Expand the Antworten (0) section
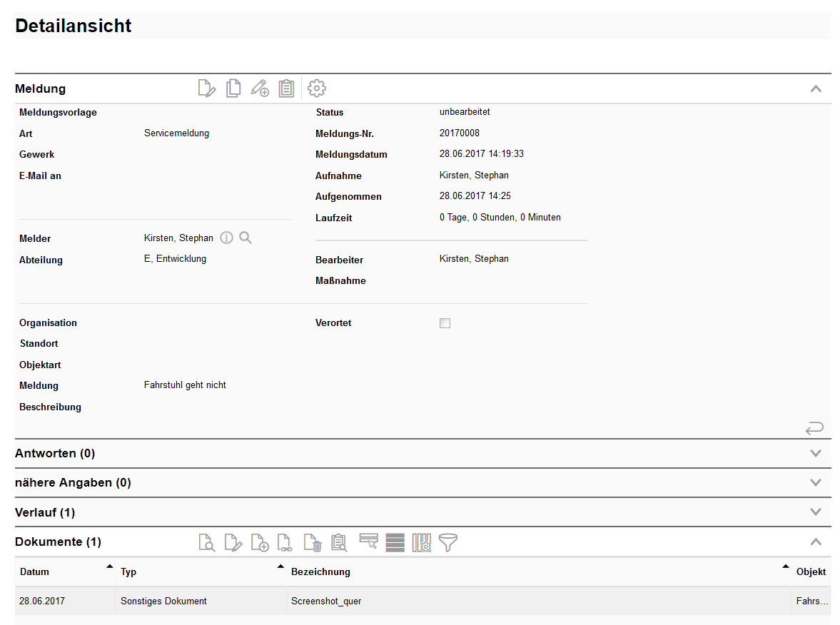The width and height of the screenshot is (840, 625). [816, 453]
